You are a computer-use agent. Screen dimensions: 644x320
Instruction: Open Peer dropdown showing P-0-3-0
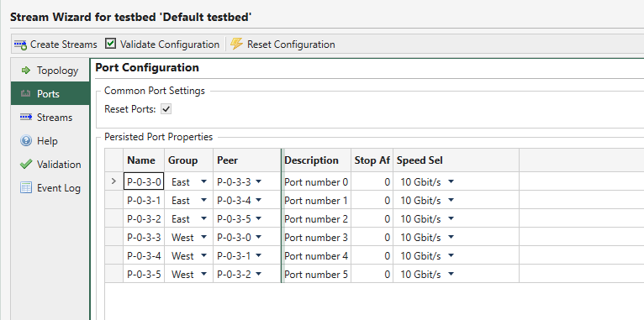[258, 237]
